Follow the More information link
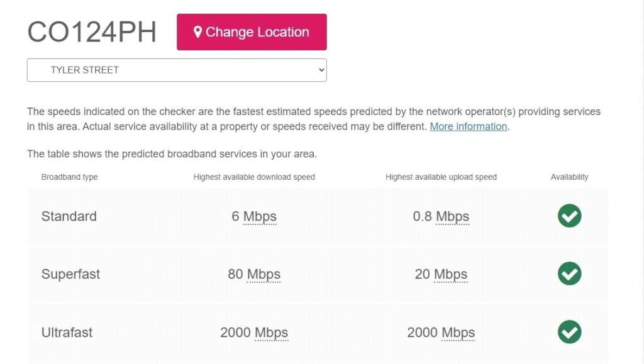 click(x=468, y=126)
